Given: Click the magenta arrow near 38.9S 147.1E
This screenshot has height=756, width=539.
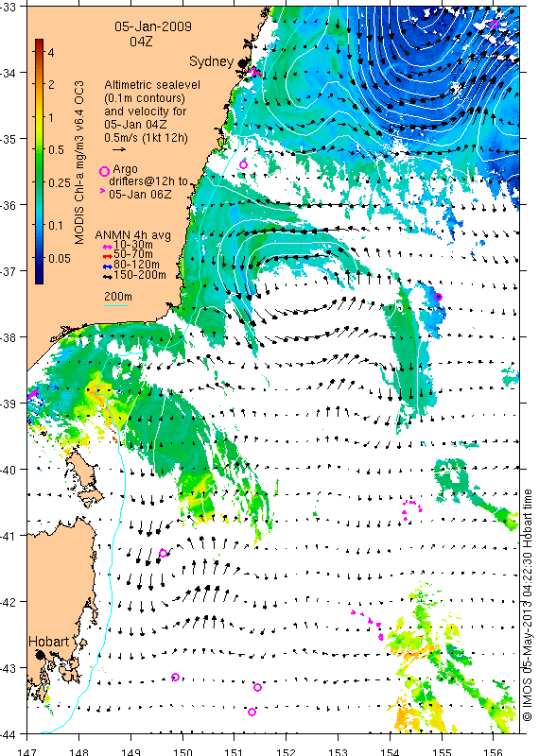Looking at the screenshot, I should (x=33, y=394).
